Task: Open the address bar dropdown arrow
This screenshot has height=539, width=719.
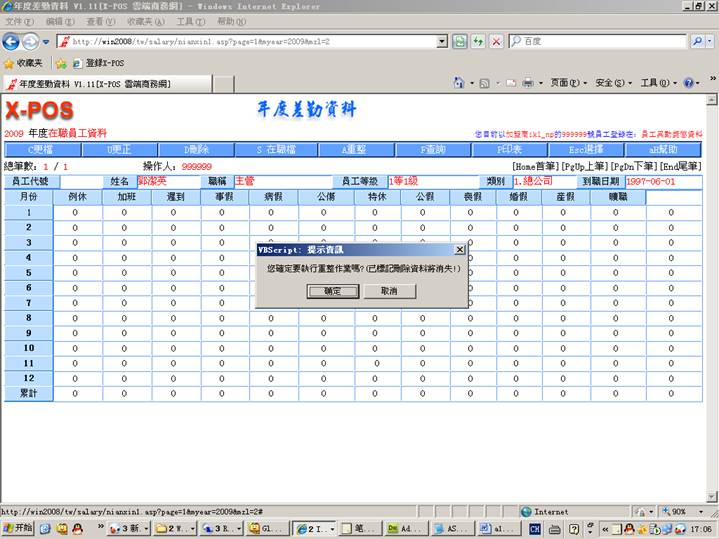Action: click(442, 41)
